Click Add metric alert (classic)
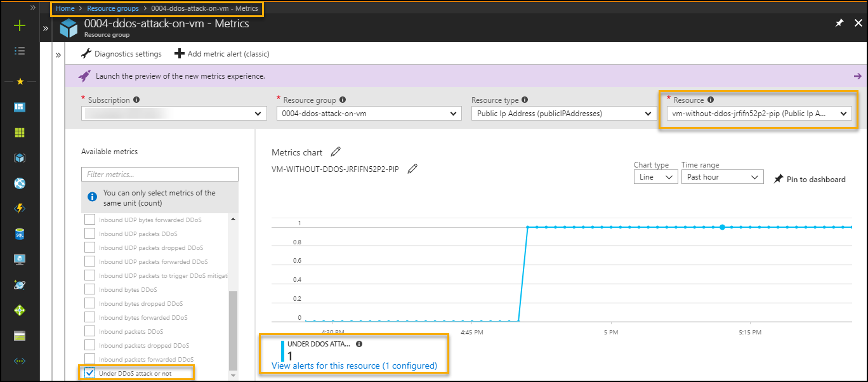This screenshot has height=382, width=868. [x=222, y=54]
